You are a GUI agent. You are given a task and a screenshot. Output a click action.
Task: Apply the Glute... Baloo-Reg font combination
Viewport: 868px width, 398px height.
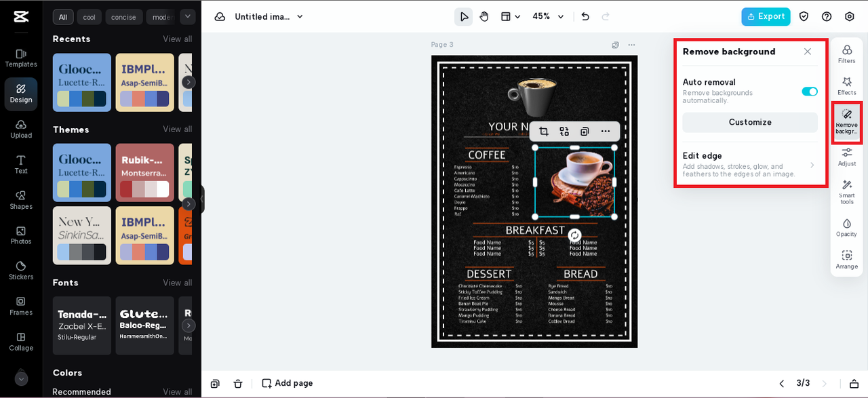tap(144, 325)
